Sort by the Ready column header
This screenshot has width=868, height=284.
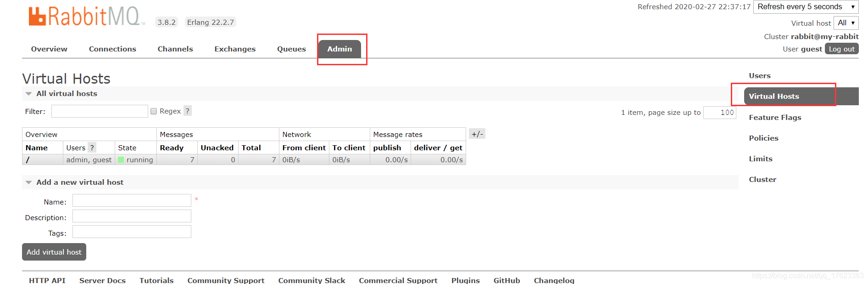(x=172, y=148)
